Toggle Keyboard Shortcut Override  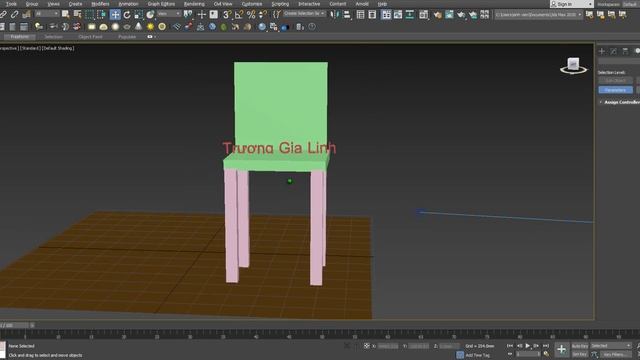pyautogui.click(x=213, y=15)
